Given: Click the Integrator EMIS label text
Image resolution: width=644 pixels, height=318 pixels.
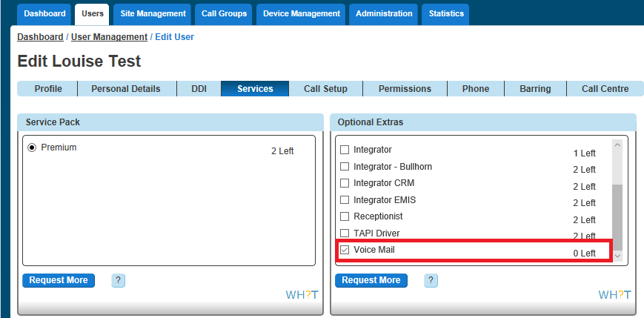Looking at the screenshot, I should pyautogui.click(x=385, y=199).
